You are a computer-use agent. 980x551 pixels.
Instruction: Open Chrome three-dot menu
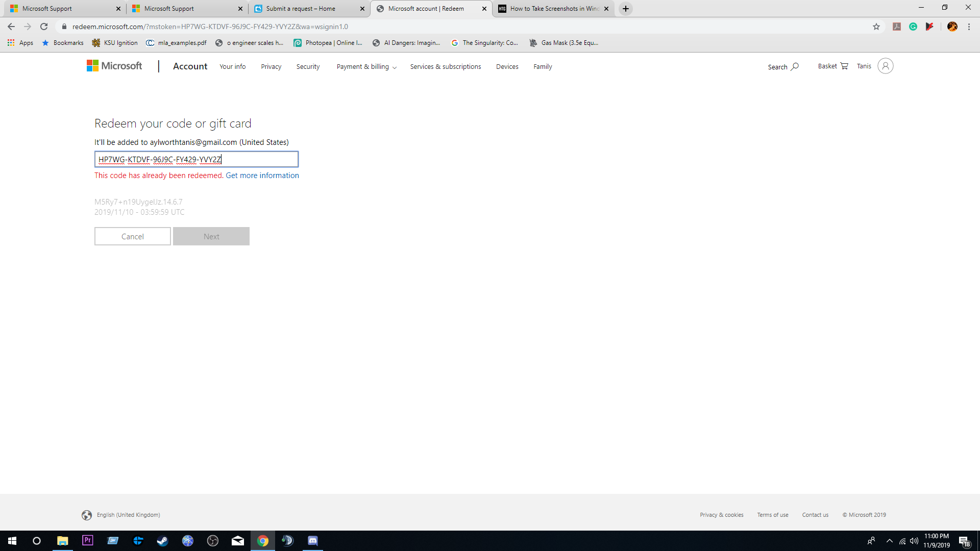(x=969, y=27)
